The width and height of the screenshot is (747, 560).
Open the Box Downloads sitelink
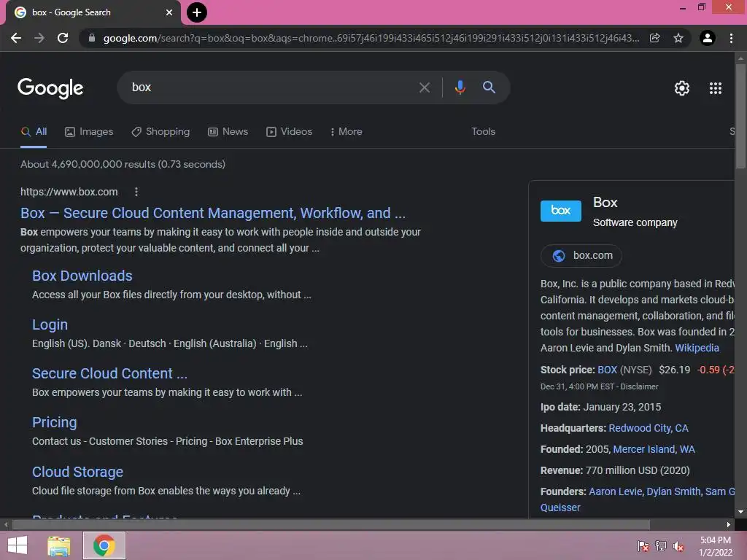[82, 276]
